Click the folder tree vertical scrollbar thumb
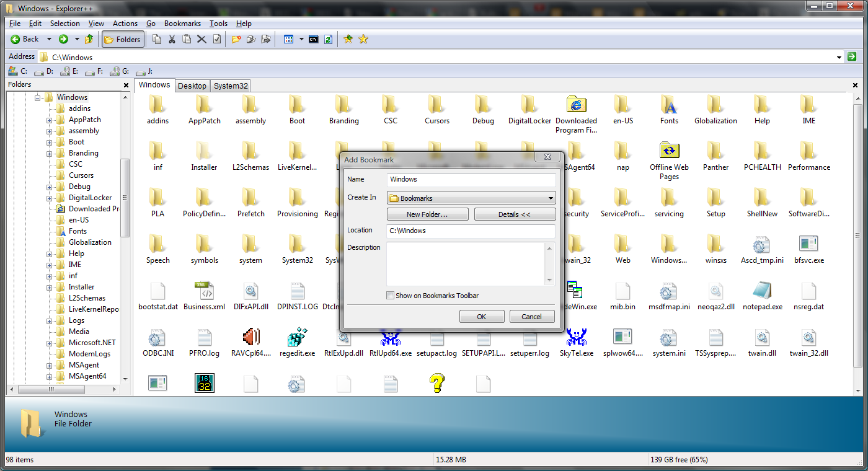868x471 pixels. [x=125, y=198]
